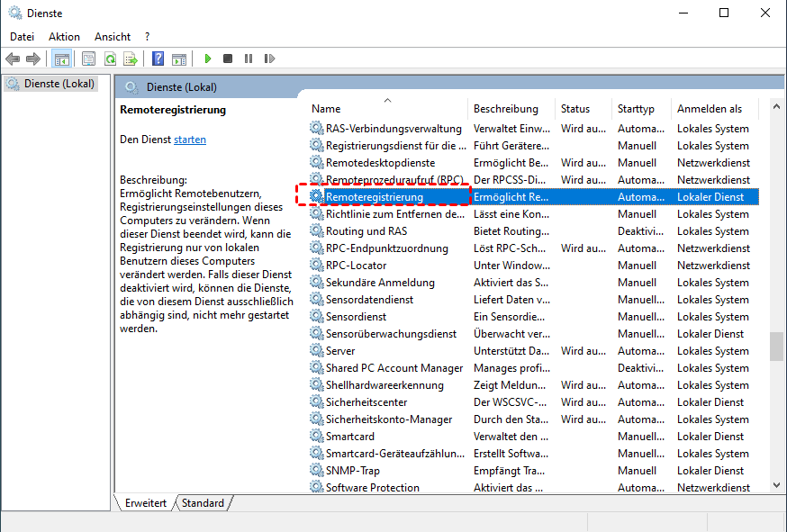Click the Refresh toolbar icon
Image resolution: width=787 pixels, height=532 pixels.
click(x=110, y=59)
